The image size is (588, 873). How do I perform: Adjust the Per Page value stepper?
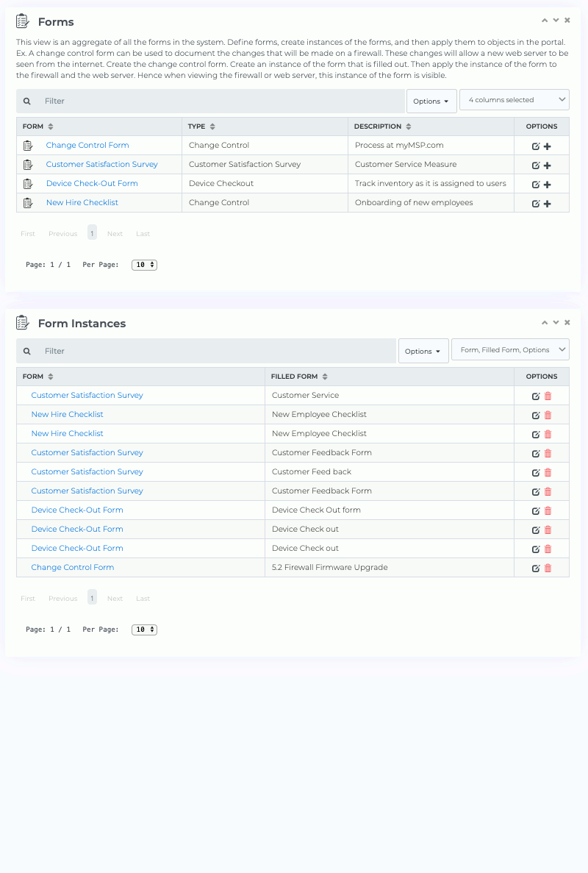144,264
